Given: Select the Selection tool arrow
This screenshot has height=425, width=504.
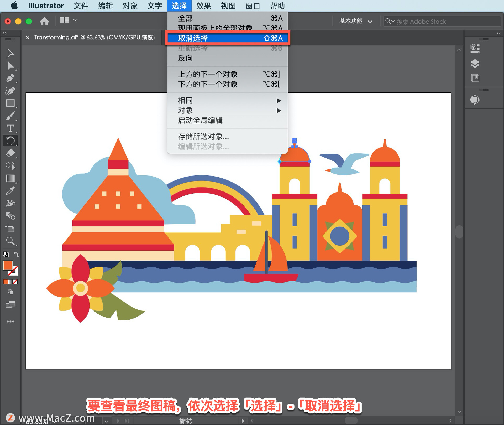Looking at the screenshot, I should click(10, 53).
